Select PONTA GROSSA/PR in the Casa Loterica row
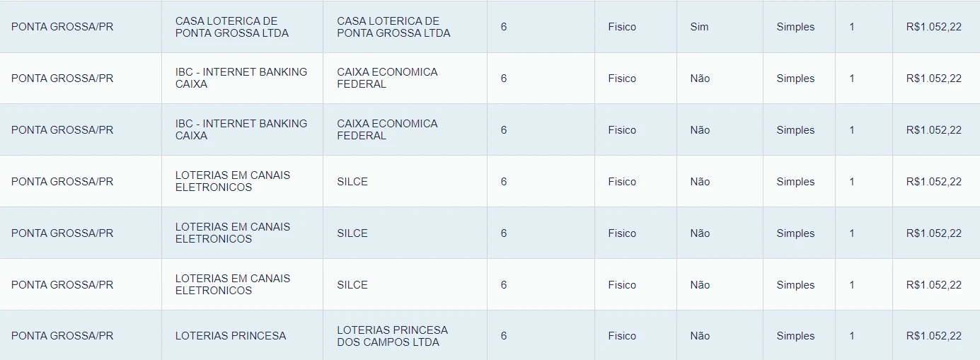 [62, 27]
